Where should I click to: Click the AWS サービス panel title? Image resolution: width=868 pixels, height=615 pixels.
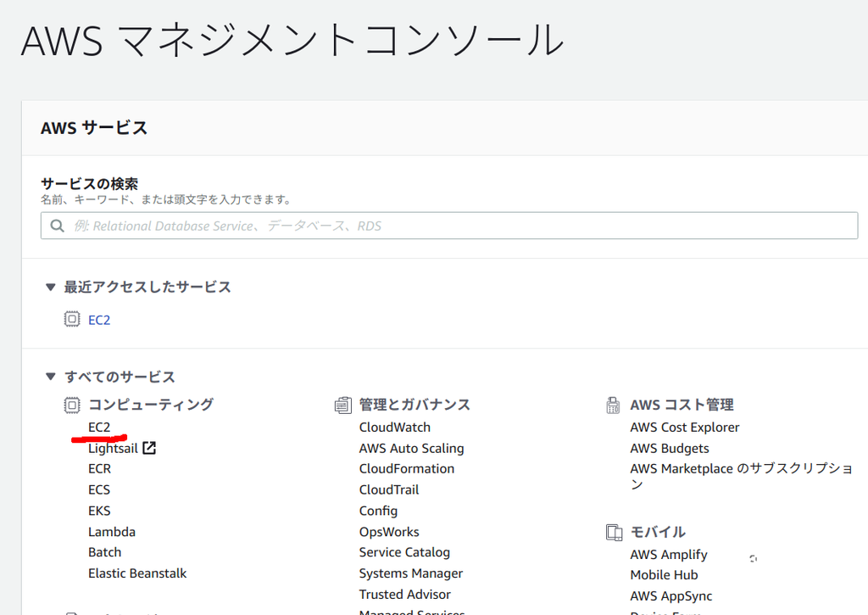click(x=94, y=128)
